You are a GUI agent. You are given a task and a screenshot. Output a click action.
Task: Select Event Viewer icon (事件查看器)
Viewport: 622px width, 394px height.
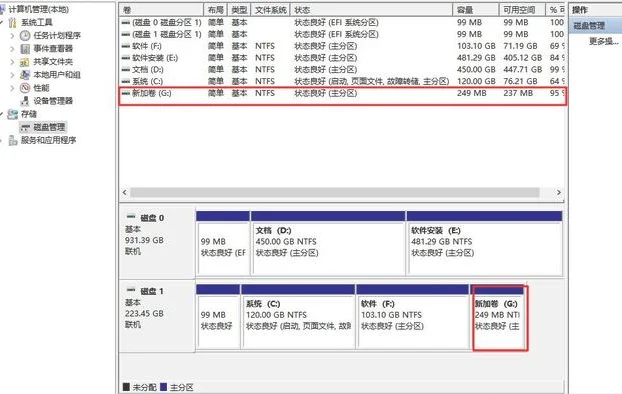tap(25, 49)
